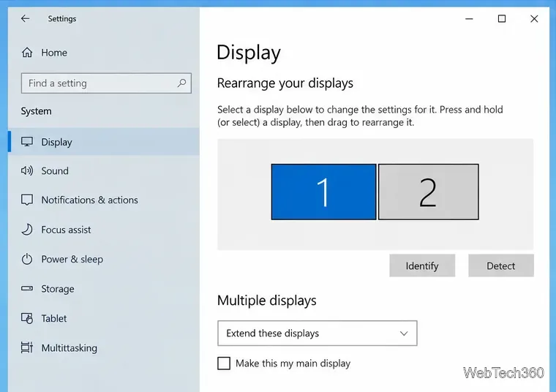Open Power & sleep settings
This screenshot has height=392, width=556.
(104, 259)
